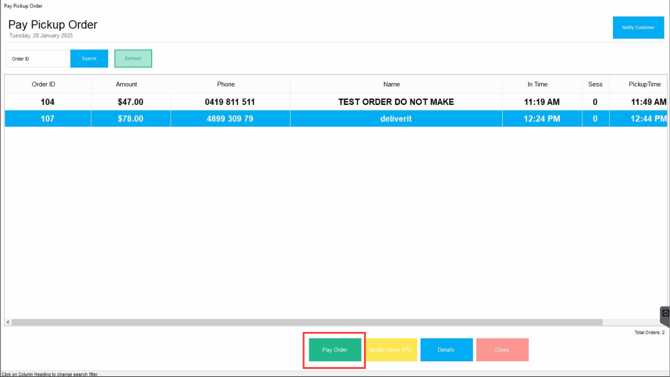670x377 pixels.
Task: Select order 107 row ID cell
Action: coord(47,118)
